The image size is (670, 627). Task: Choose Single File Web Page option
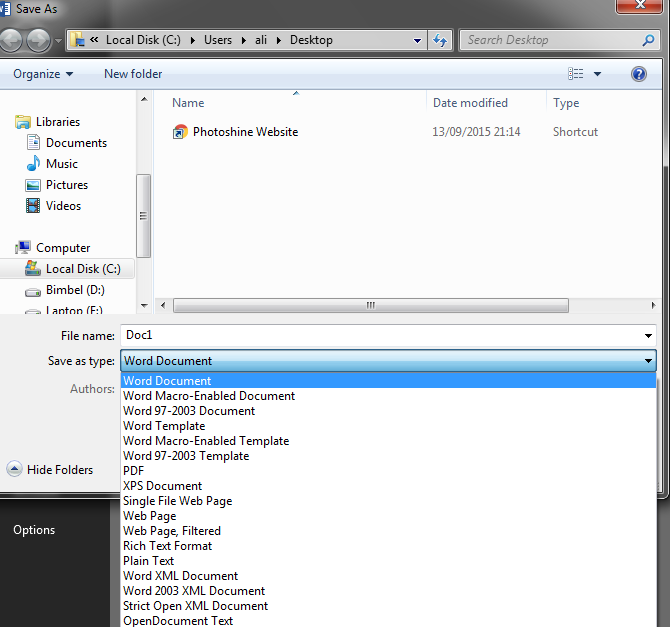[388, 500]
